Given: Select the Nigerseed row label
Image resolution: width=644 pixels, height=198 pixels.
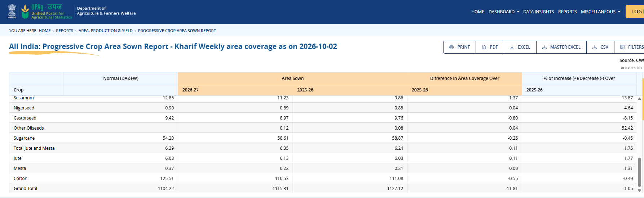Looking at the screenshot, I should [x=24, y=108].
